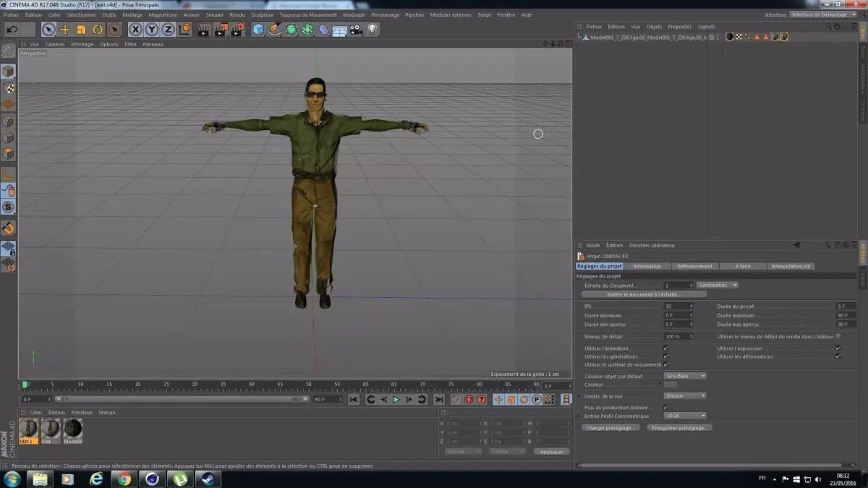This screenshot has width=868, height=488.
Task: Select the Scale tool
Action: [x=81, y=30]
